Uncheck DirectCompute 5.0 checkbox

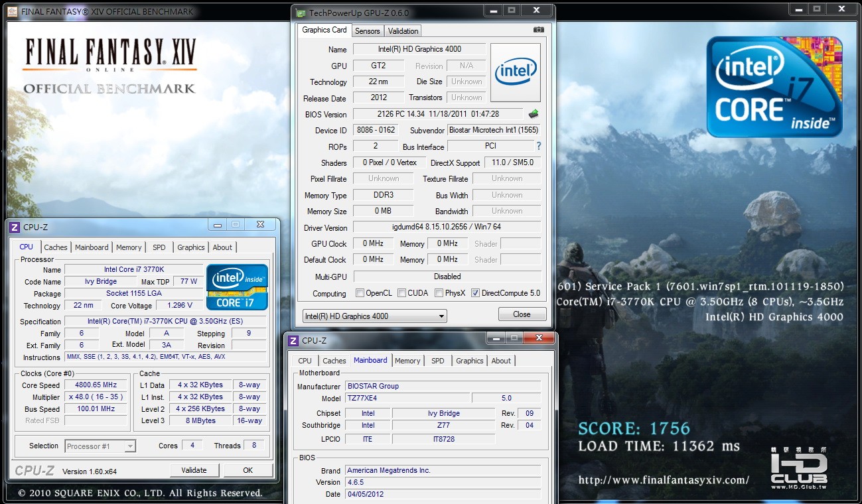point(475,293)
